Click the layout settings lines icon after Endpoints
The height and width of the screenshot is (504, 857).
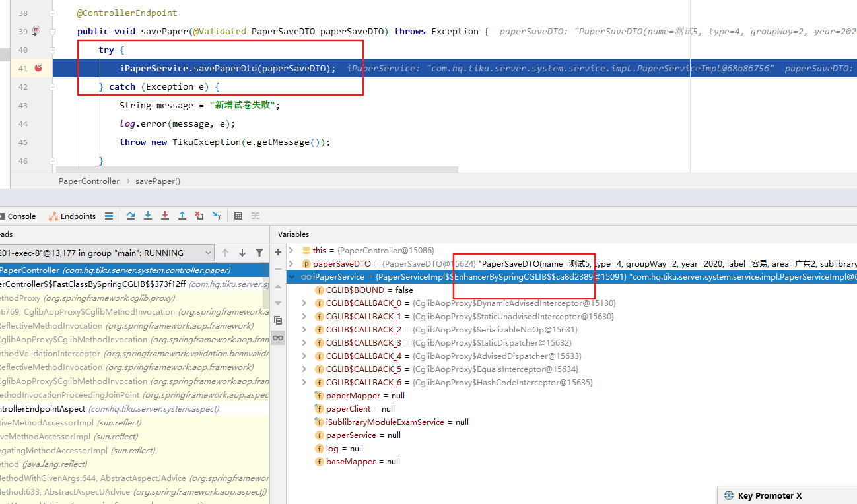pyautogui.click(x=109, y=216)
